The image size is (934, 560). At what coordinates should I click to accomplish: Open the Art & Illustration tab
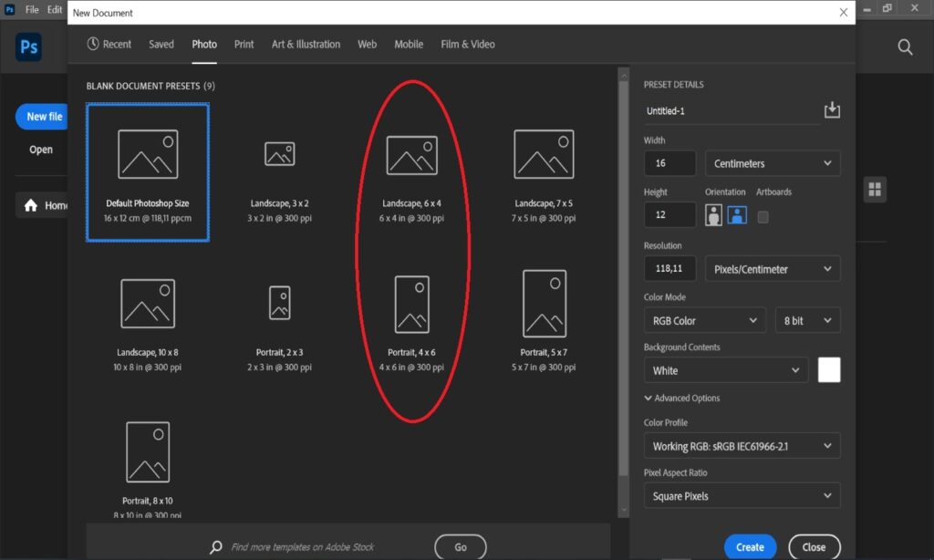pyautogui.click(x=306, y=45)
